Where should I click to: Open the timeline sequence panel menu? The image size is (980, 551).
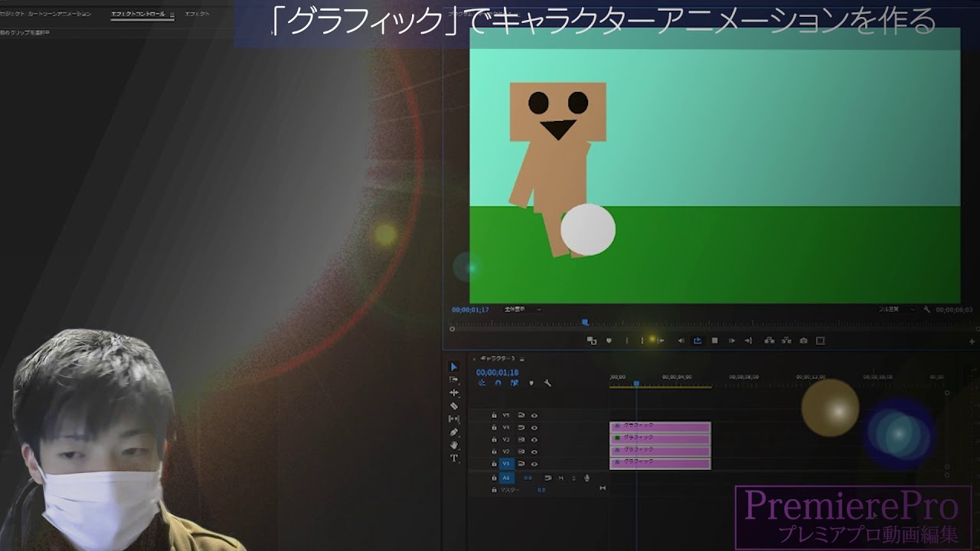pyautogui.click(x=522, y=359)
